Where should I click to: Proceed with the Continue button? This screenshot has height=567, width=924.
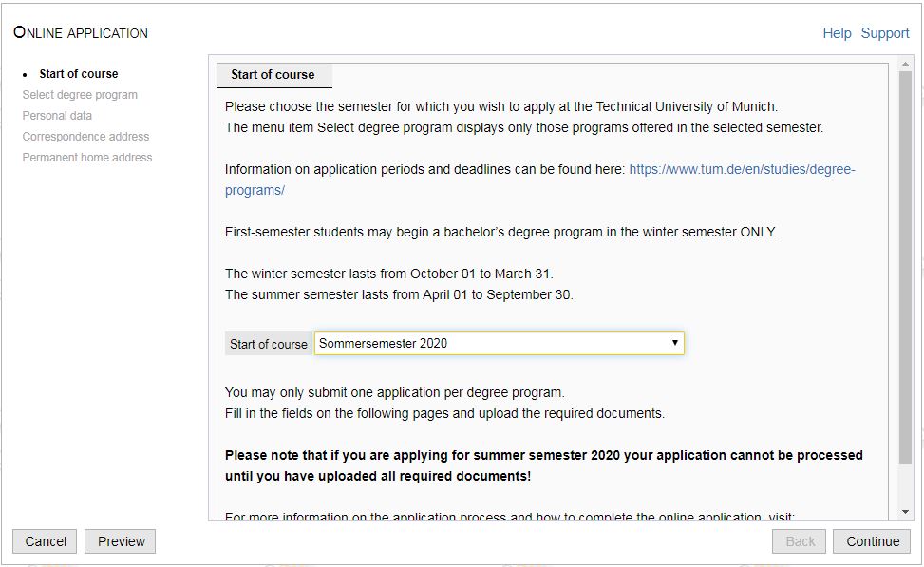pos(872,541)
